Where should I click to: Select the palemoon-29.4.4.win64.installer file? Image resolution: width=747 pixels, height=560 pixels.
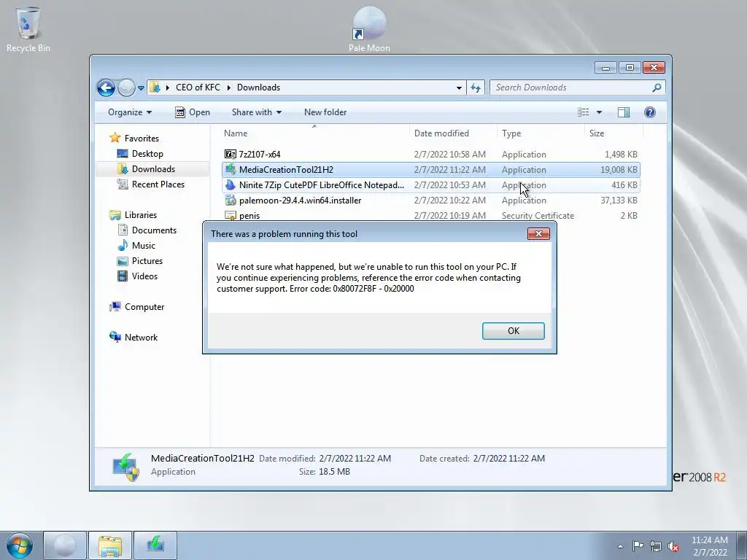tap(430, 201)
